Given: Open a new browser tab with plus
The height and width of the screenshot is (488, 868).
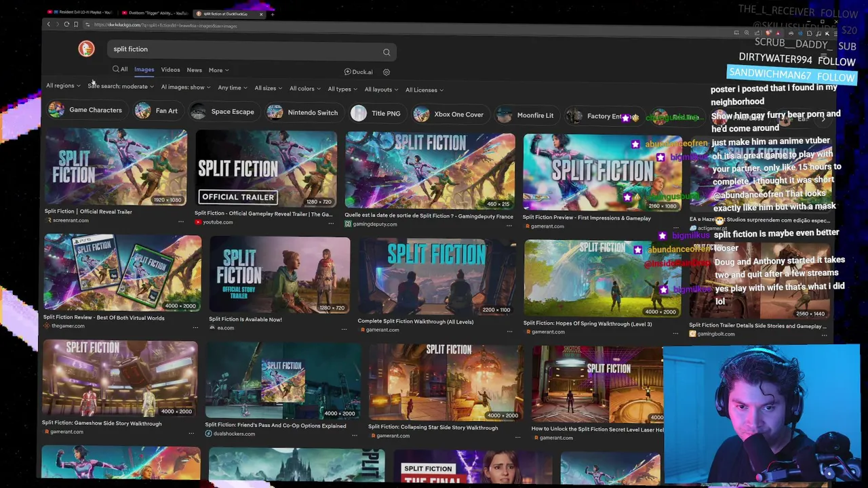Looking at the screenshot, I should pos(272,14).
